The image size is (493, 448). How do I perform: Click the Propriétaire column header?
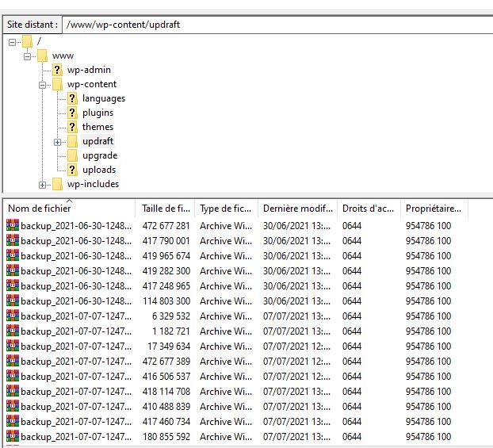point(433,209)
